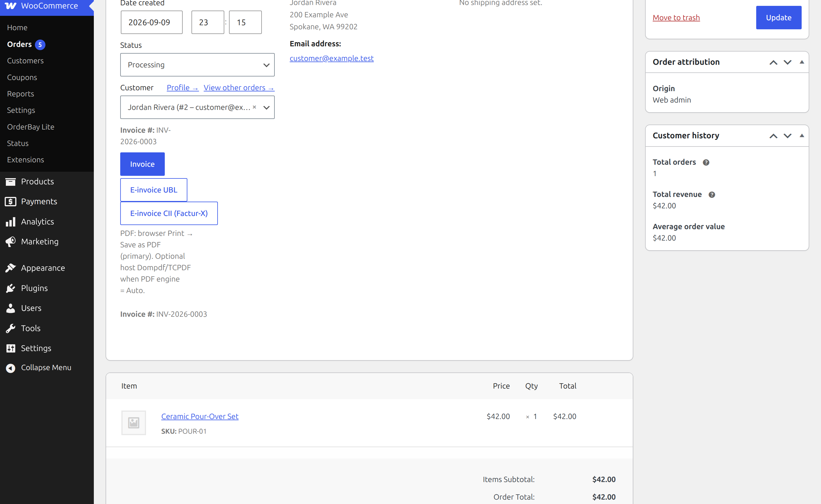The height and width of the screenshot is (504, 821).
Task: Move Customer history panel up
Action: point(773,136)
